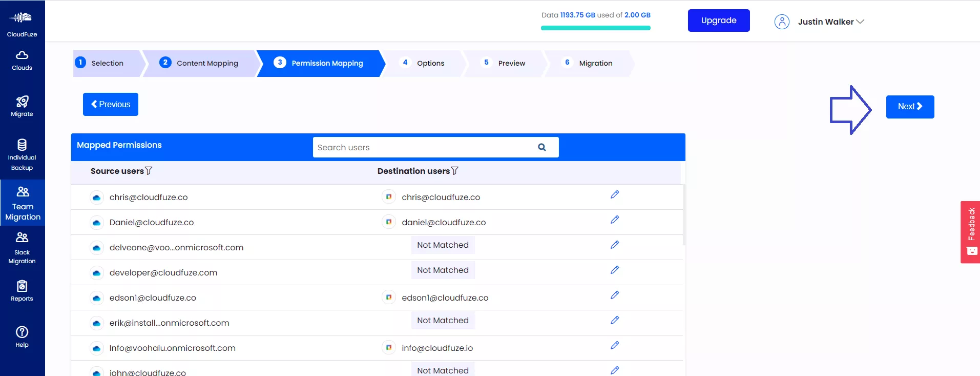Select step 3 Permission Mapping
This screenshot has width=980, height=376.
click(320, 64)
